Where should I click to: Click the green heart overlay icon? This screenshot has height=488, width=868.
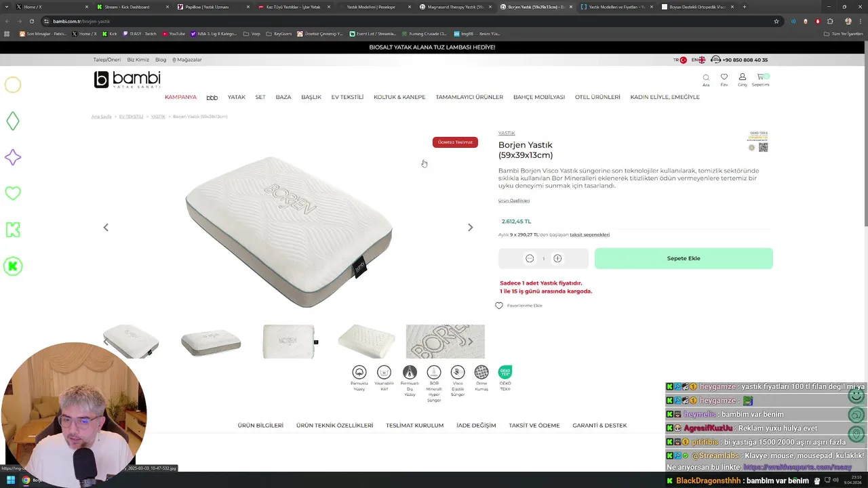coord(13,193)
